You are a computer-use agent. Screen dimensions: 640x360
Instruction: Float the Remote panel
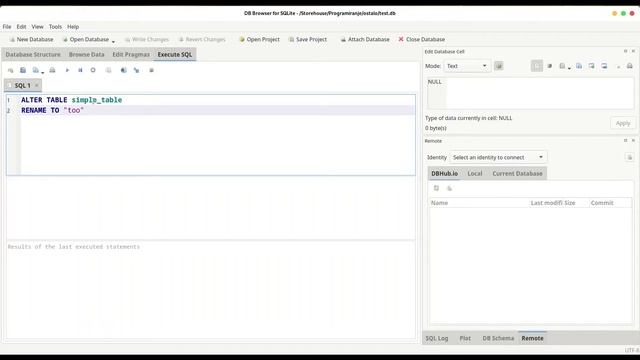(x=625, y=140)
